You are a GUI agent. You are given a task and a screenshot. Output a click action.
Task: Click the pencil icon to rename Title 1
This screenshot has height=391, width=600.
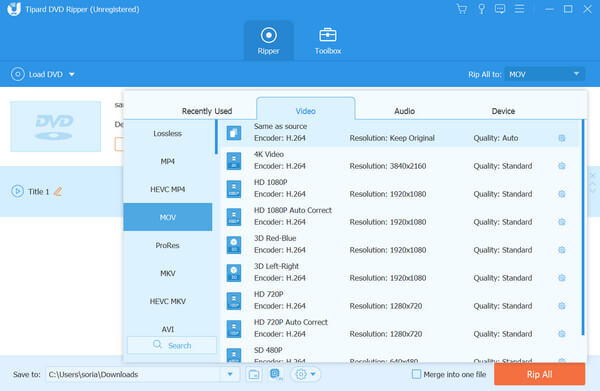(58, 191)
